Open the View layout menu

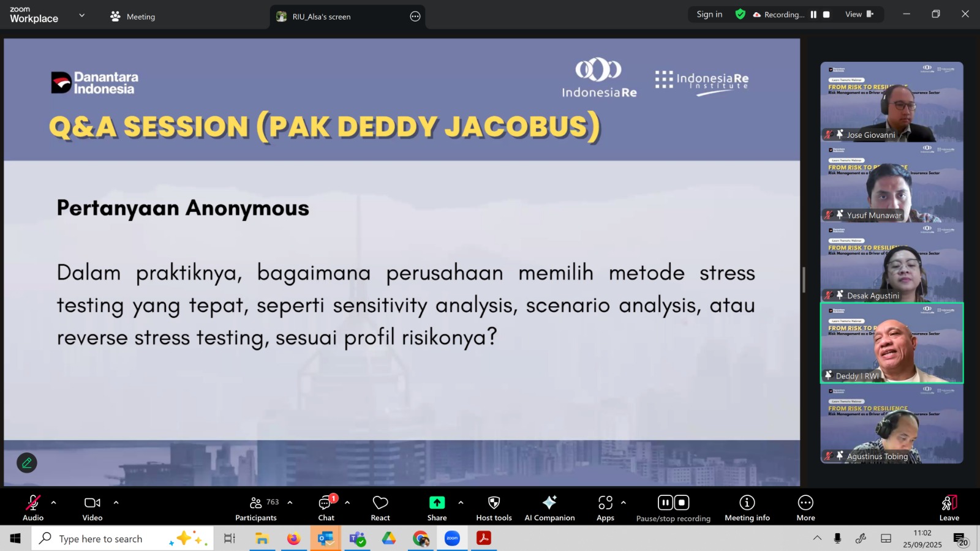pyautogui.click(x=859, y=15)
